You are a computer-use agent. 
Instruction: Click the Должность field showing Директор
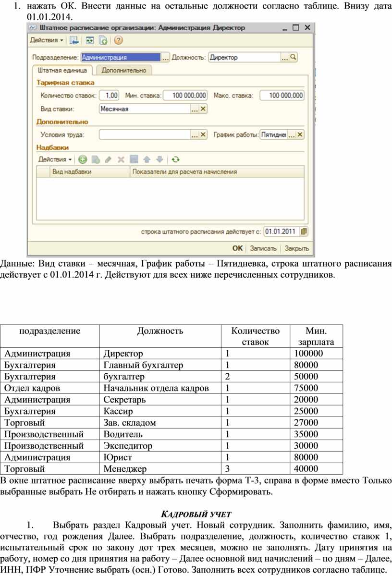click(245, 57)
